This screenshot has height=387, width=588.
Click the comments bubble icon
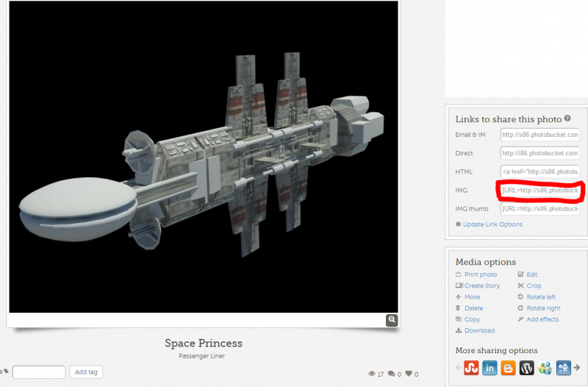pos(392,374)
